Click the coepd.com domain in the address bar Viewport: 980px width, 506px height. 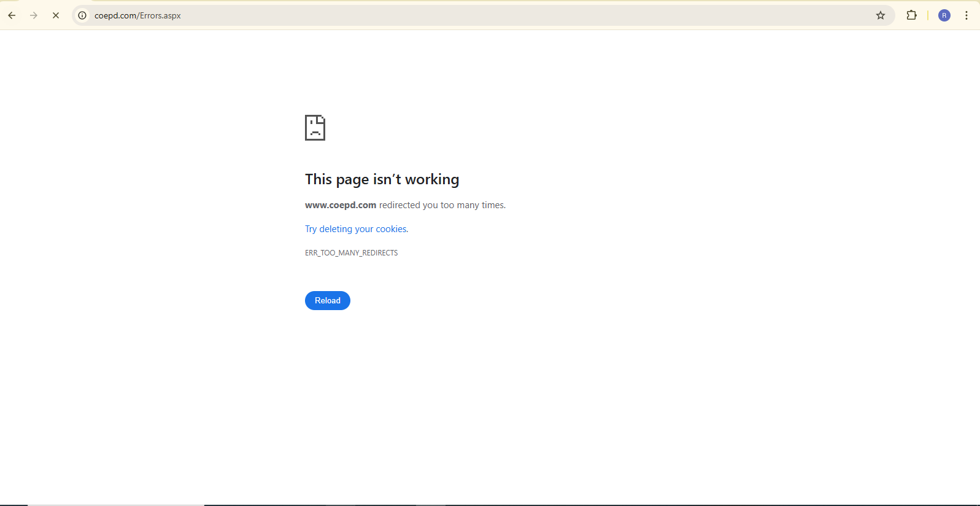click(115, 15)
